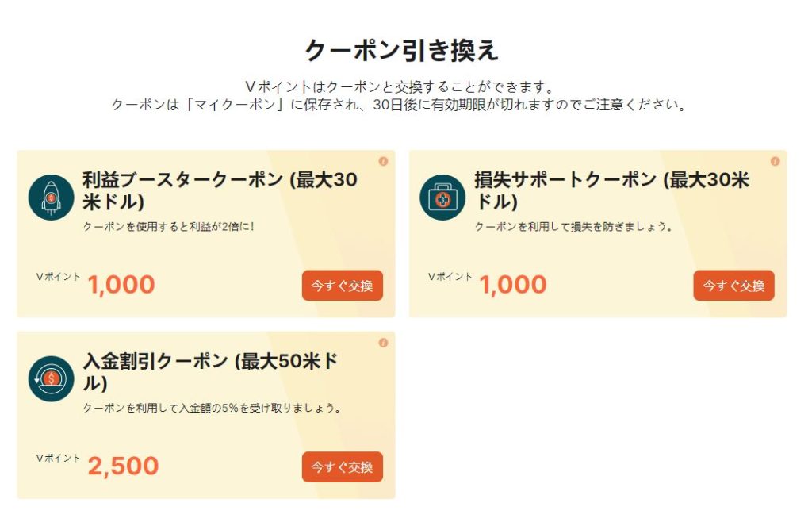Click description about receiving 5% of deposit amount
This screenshot has width=812, height=522.
(x=212, y=408)
